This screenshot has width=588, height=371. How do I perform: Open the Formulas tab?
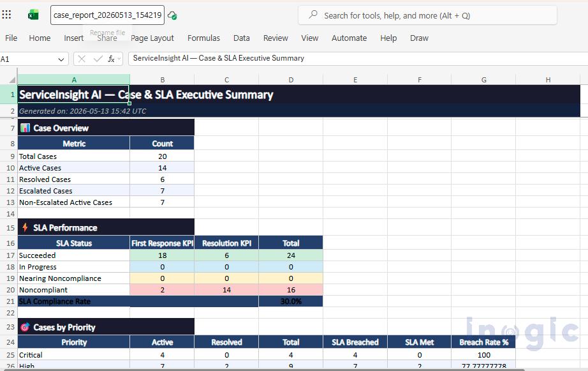[x=203, y=38]
